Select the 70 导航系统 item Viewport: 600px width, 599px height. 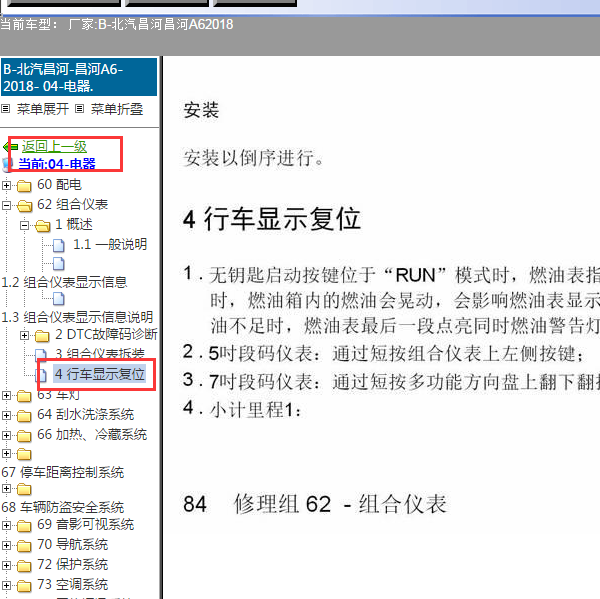(72, 544)
